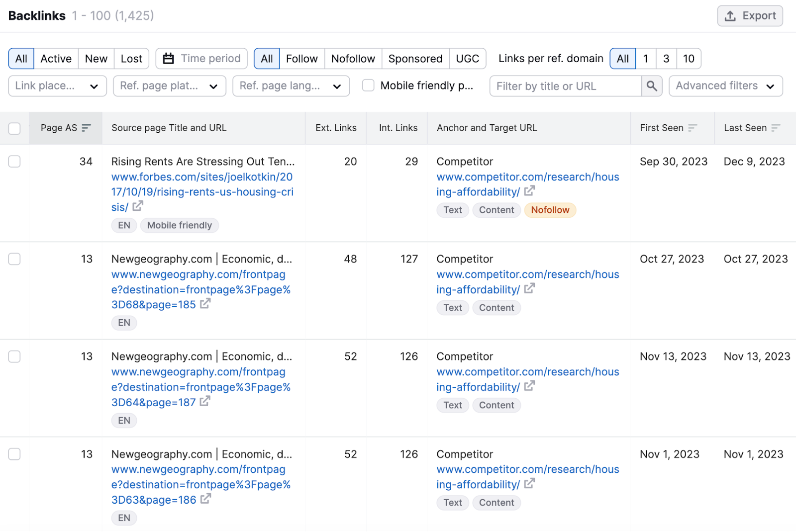The height and width of the screenshot is (532, 796).
Task: Click the search magnifier icon
Action: click(x=651, y=86)
